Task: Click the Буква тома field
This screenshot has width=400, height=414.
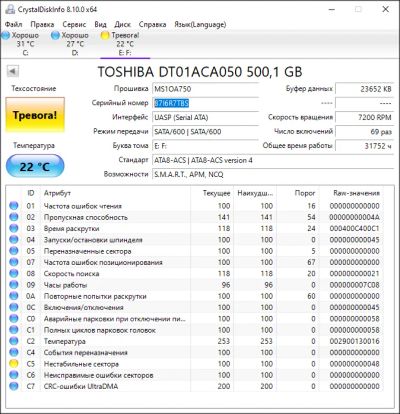Action: click(x=205, y=146)
